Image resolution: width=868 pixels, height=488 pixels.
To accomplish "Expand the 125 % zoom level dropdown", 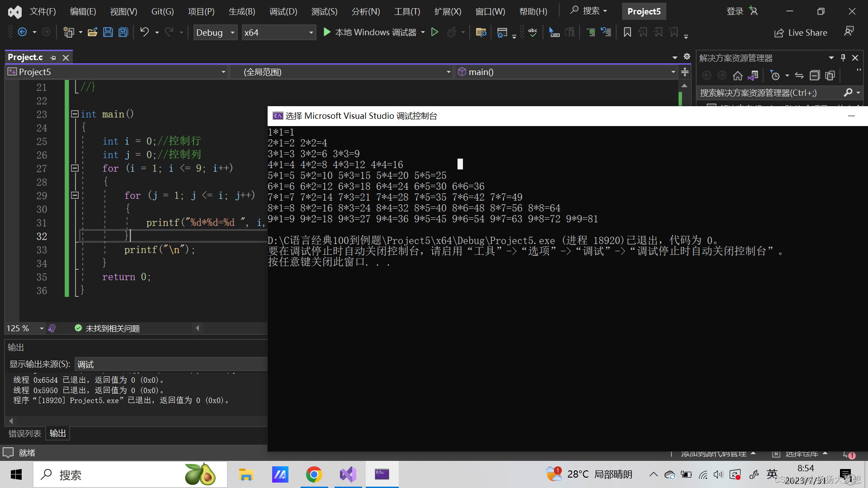I will point(41,328).
